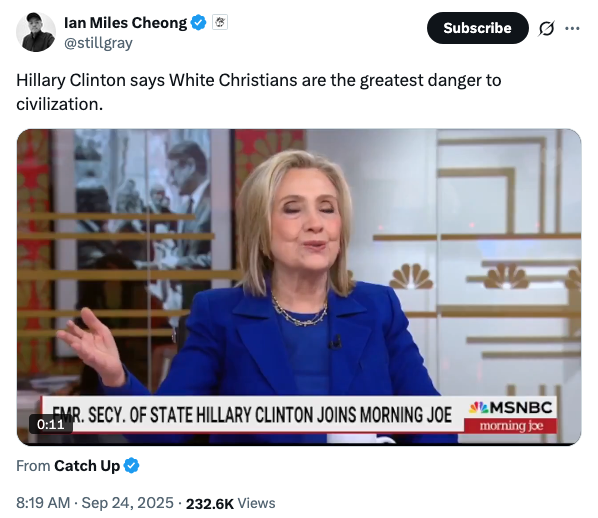598x518 pixels.
Task: Click the 0:11 video duration badge
Action: (x=51, y=424)
